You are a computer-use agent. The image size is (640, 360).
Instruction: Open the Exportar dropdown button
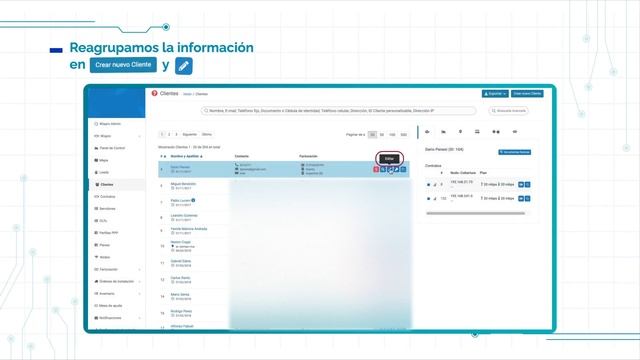tap(495, 94)
